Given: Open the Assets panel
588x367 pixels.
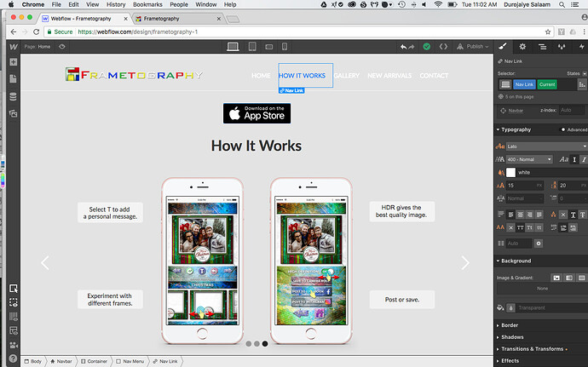Looking at the screenshot, I should pos(13,113).
